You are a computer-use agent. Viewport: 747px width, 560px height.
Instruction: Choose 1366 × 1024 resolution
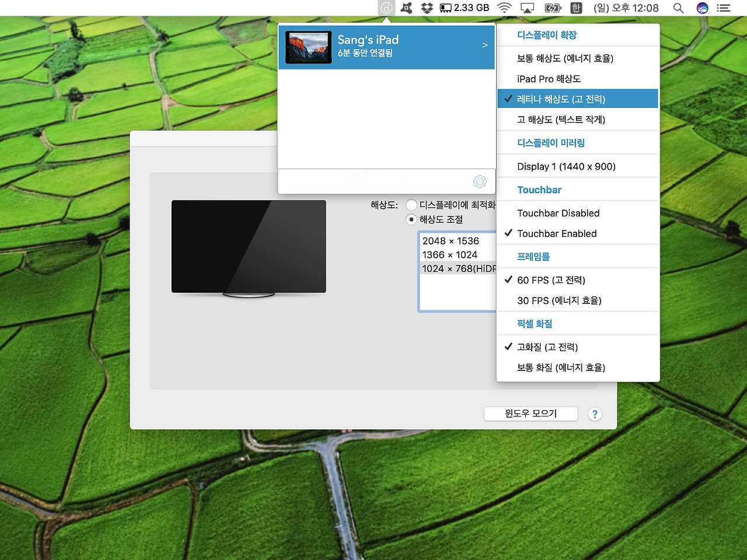click(458, 255)
